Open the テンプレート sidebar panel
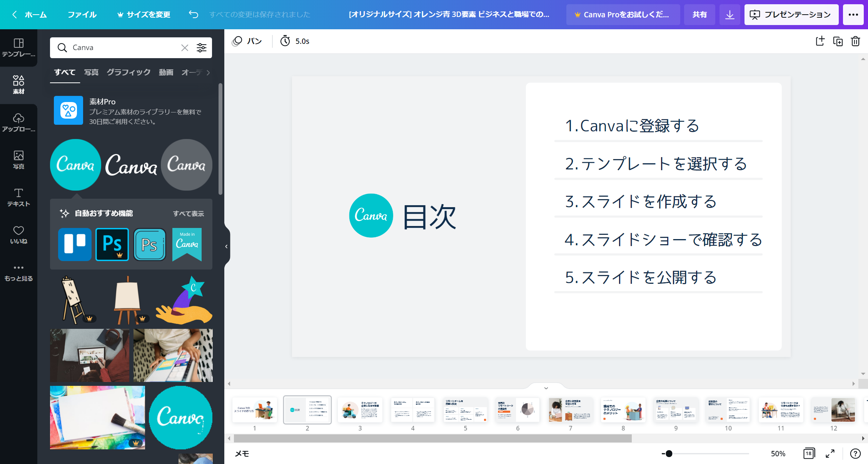Image resolution: width=868 pixels, height=464 pixels. [x=18, y=48]
